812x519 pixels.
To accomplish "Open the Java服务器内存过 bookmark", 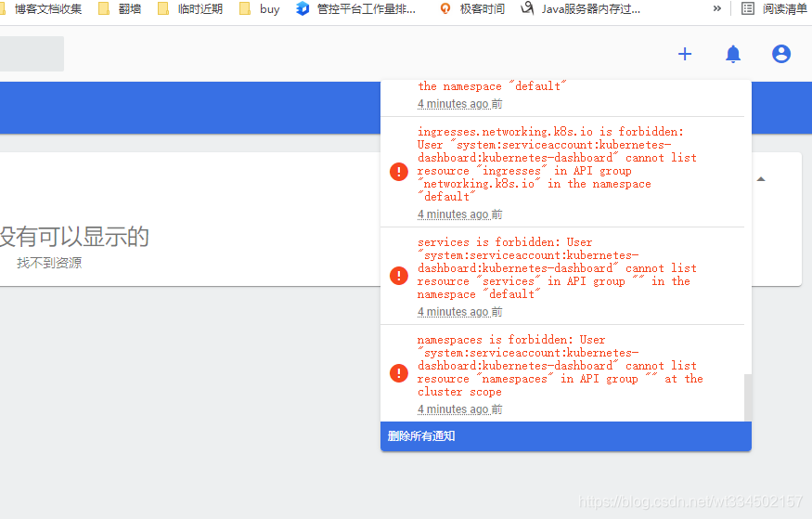I will tap(581, 8).
